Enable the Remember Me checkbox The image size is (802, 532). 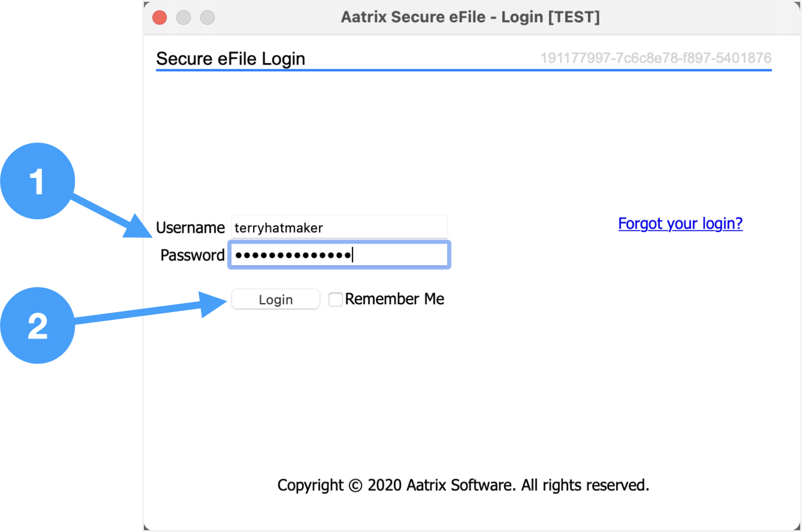[336, 300]
